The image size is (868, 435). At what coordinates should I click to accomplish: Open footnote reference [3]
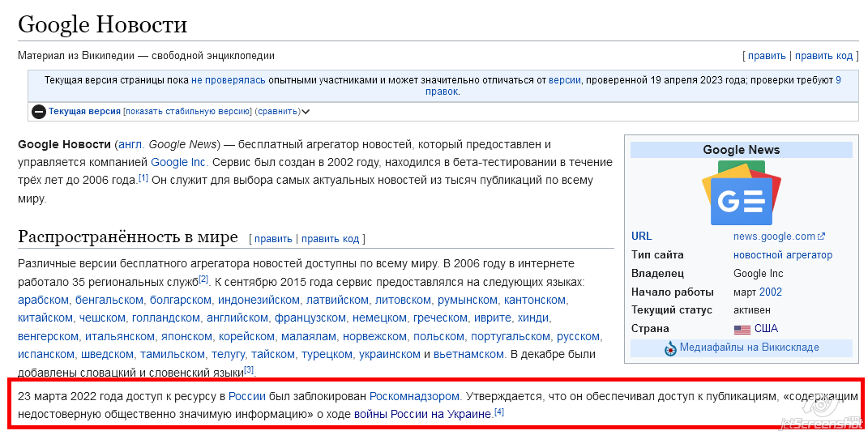(249, 369)
